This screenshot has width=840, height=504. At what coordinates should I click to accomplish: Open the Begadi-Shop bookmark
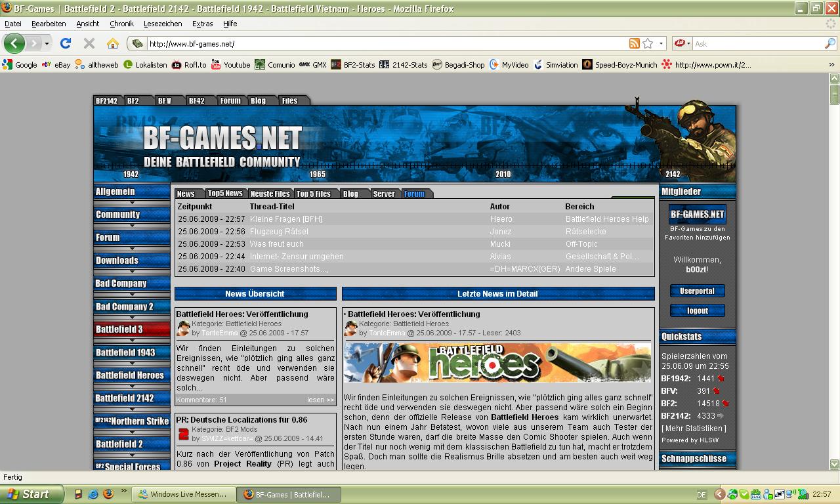(458, 64)
